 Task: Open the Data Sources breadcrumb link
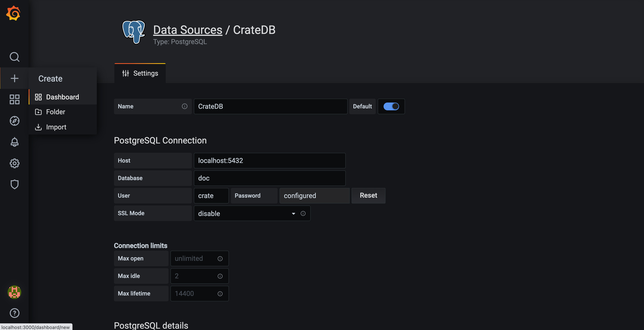pyautogui.click(x=188, y=30)
